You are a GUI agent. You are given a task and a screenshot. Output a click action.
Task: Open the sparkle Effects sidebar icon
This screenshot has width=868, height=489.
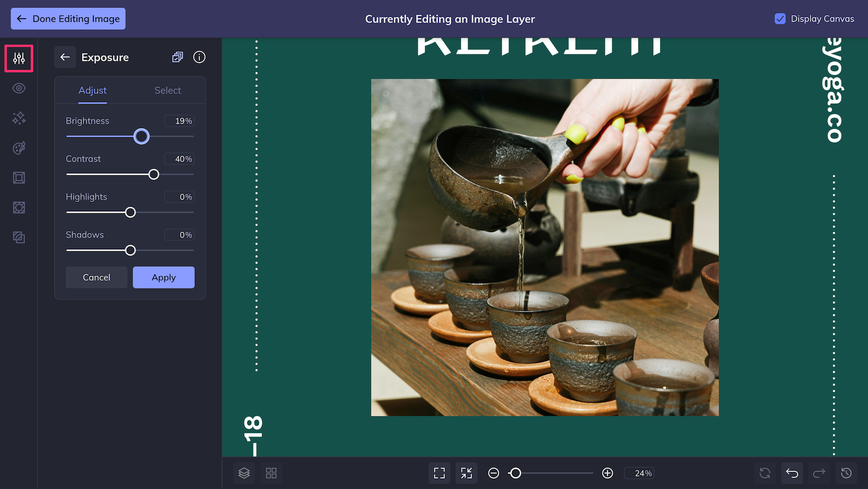coord(19,118)
